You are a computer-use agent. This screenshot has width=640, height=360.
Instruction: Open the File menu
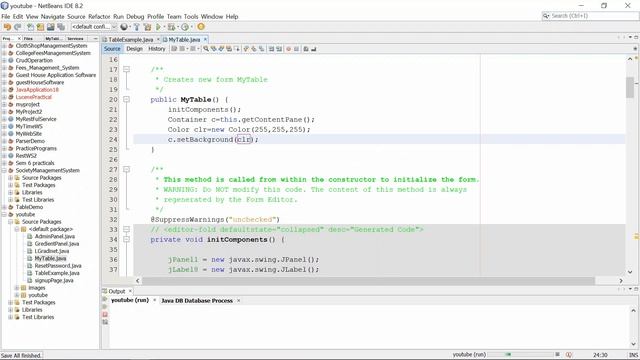coord(6,16)
